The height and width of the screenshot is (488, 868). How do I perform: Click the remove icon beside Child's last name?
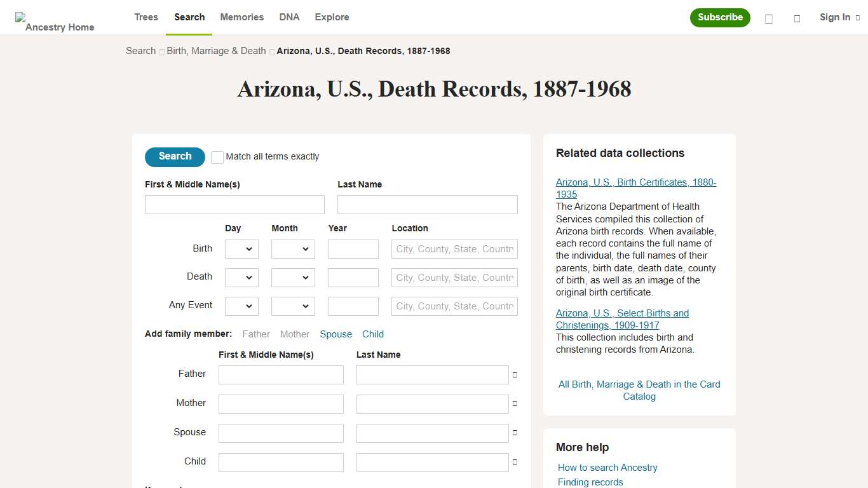tap(516, 463)
